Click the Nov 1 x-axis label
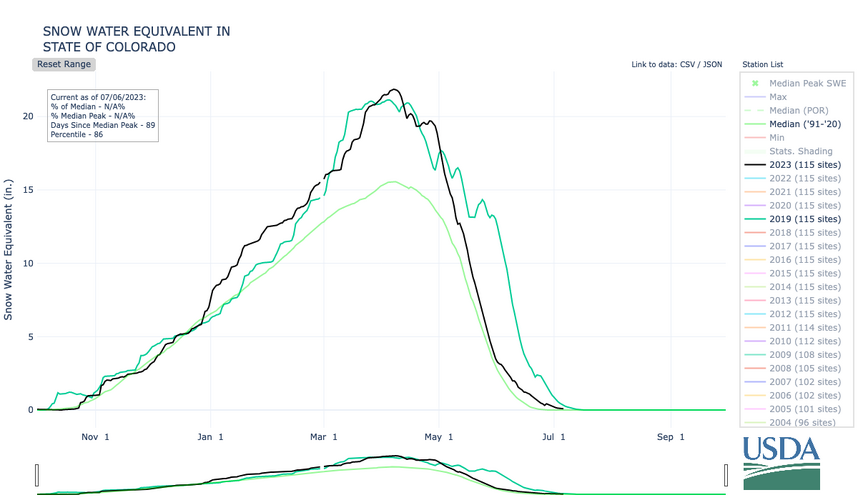 point(95,437)
